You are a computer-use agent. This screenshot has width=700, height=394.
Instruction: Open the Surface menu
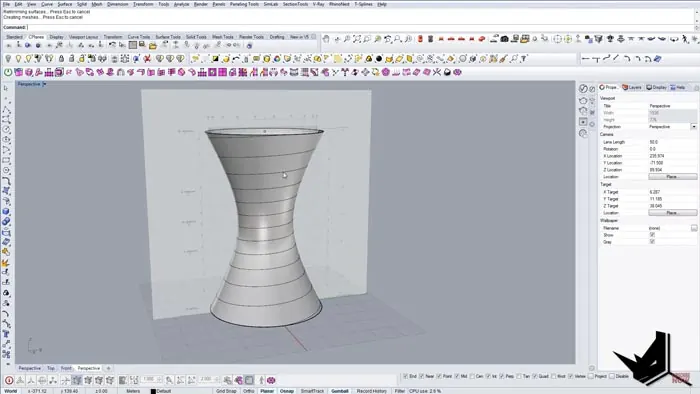[x=65, y=4]
